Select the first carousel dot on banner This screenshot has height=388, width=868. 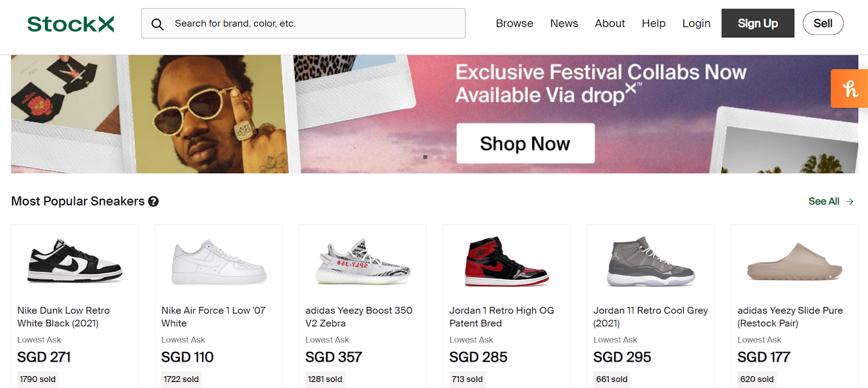coord(425,157)
